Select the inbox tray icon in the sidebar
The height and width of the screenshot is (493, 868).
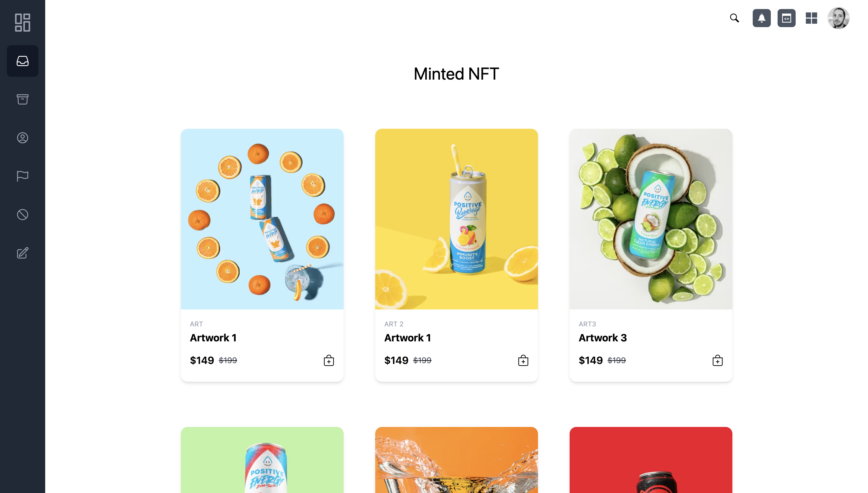(22, 61)
